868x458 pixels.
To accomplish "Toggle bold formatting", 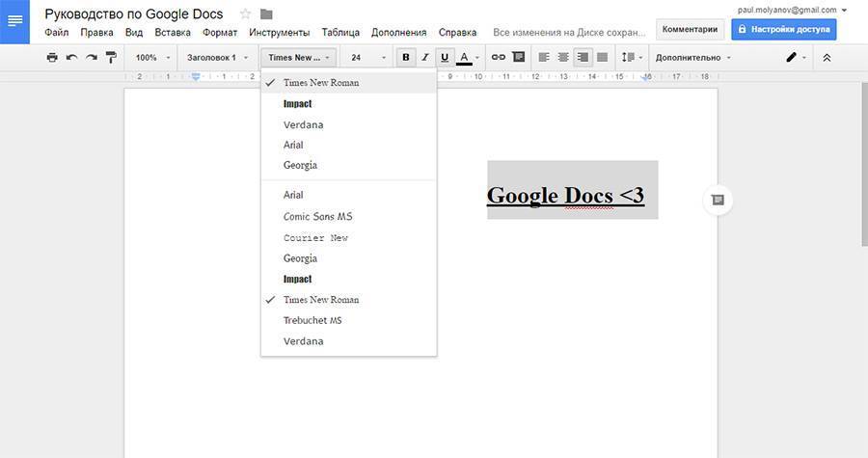I will pos(406,57).
